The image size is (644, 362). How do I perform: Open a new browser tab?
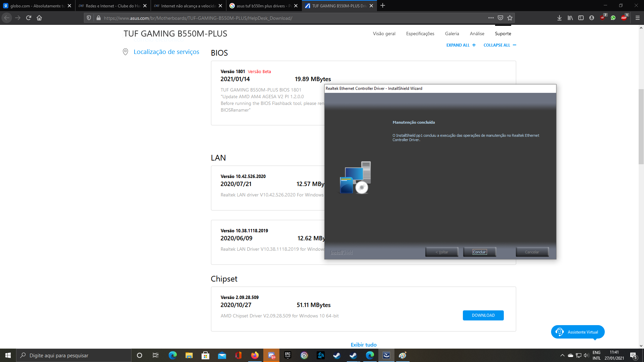[383, 5]
